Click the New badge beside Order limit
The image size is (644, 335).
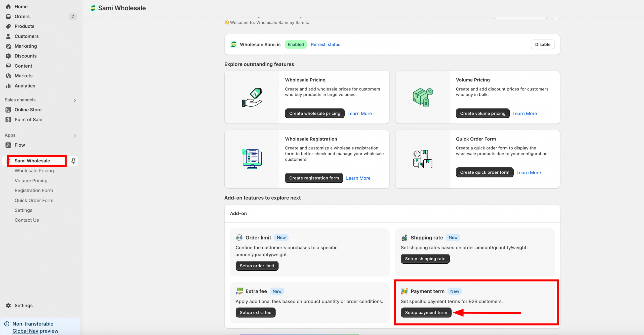[x=281, y=237]
